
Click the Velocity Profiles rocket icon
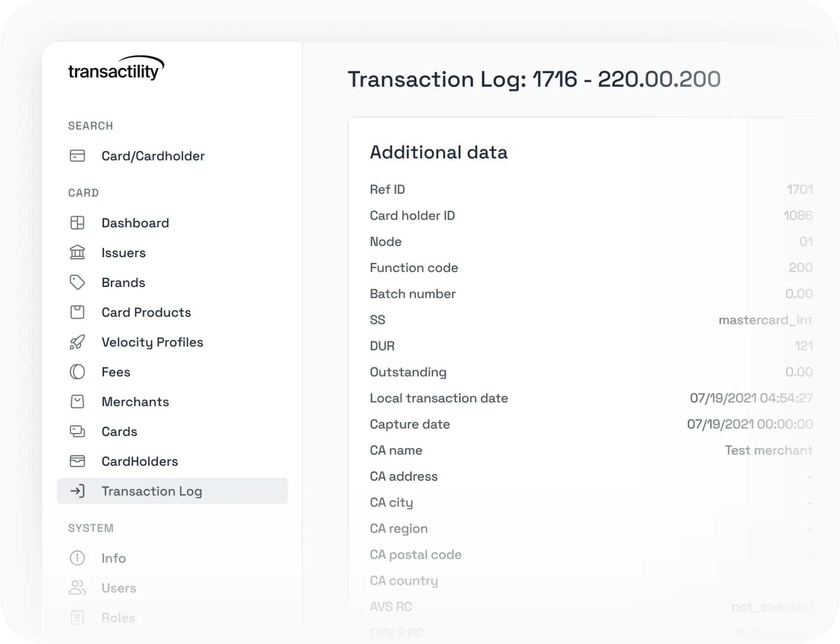point(77,342)
